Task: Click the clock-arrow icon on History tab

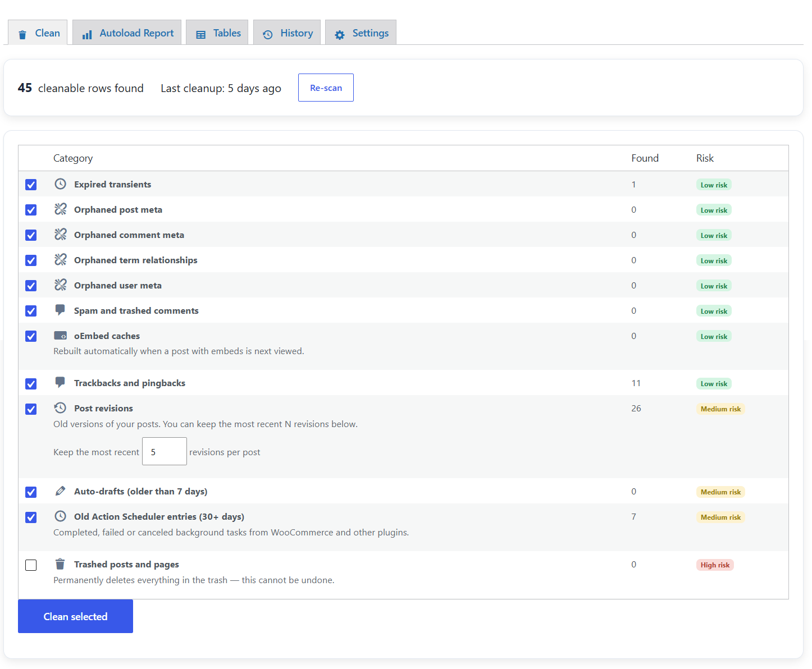Action: click(268, 35)
